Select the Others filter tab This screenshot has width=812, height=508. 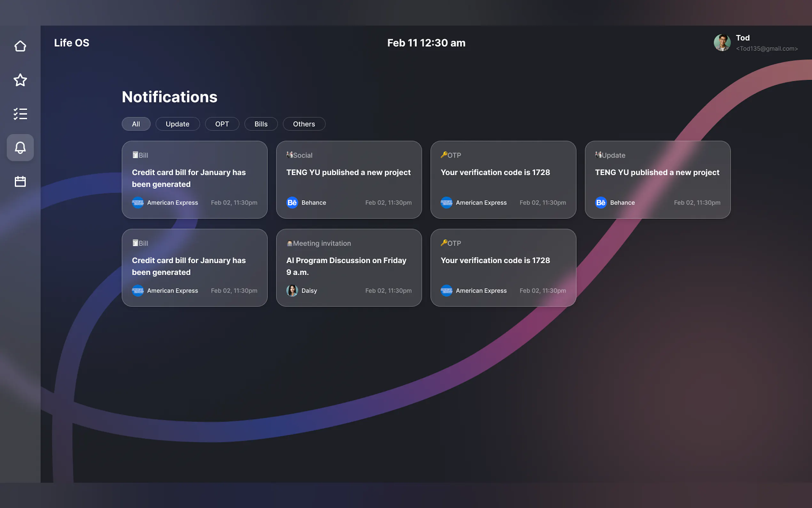point(304,124)
